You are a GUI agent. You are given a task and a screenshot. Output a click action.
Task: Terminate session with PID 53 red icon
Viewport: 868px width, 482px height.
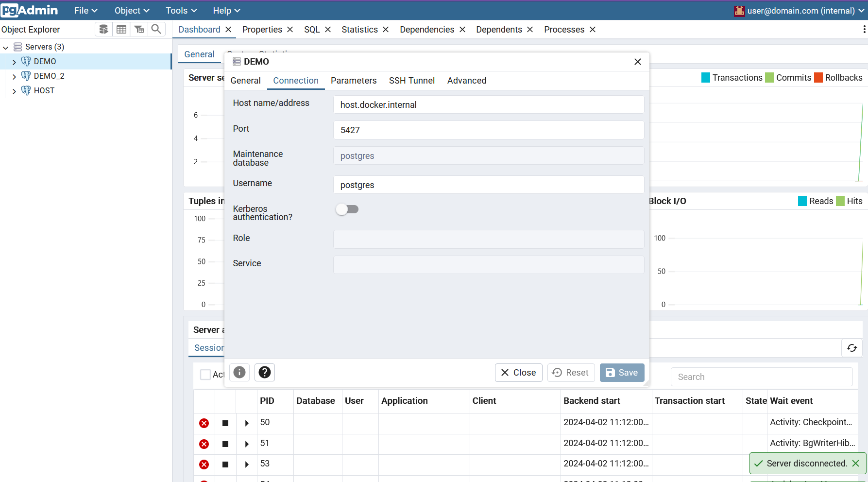click(204, 465)
